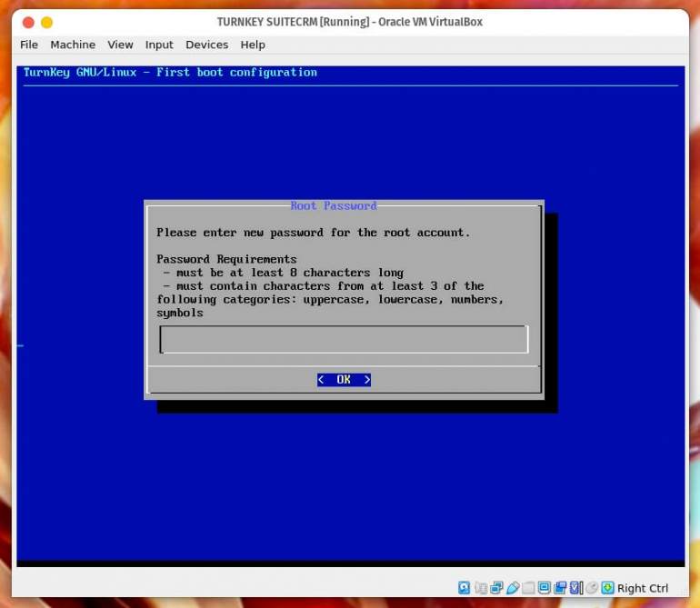Click the Root Password dialog title

pyautogui.click(x=334, y=205)
